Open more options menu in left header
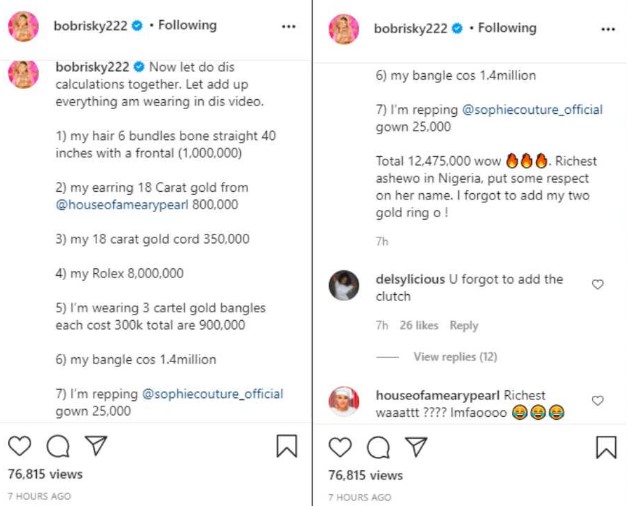The image size is (627, 506). 288,27
